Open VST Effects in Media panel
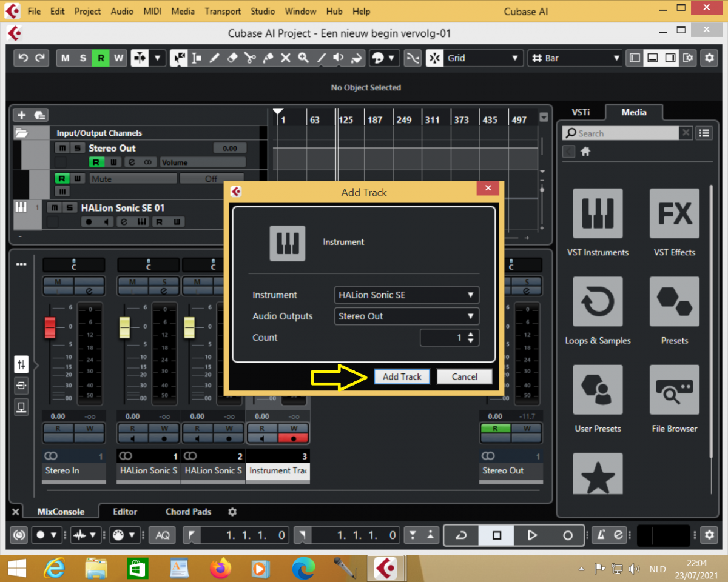 675,213
